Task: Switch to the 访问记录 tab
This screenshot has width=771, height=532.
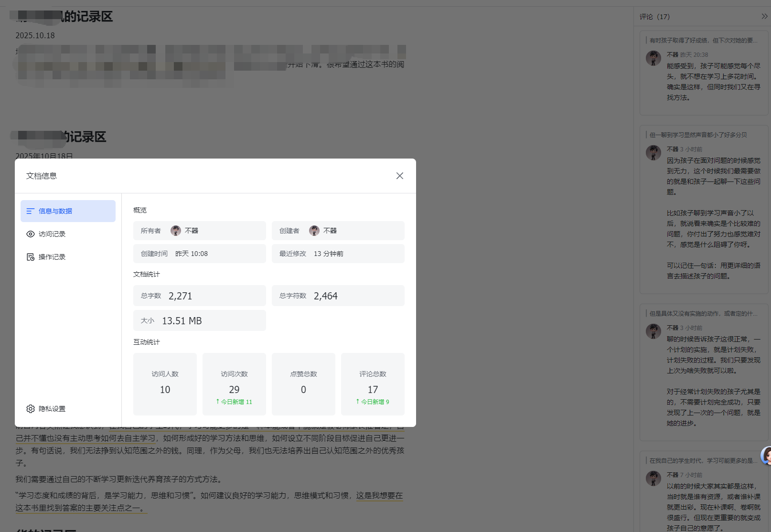Action: 53,234
